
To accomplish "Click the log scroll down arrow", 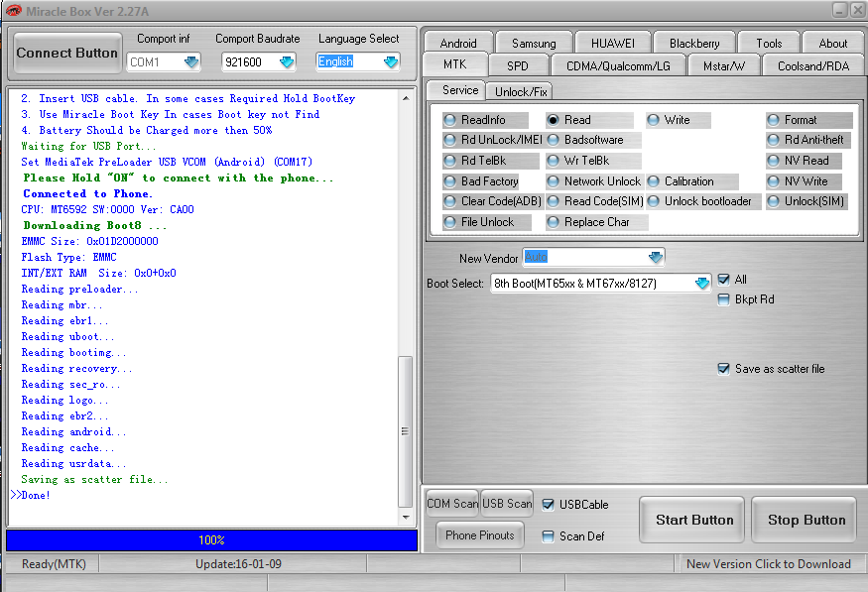I will [406, 518].
